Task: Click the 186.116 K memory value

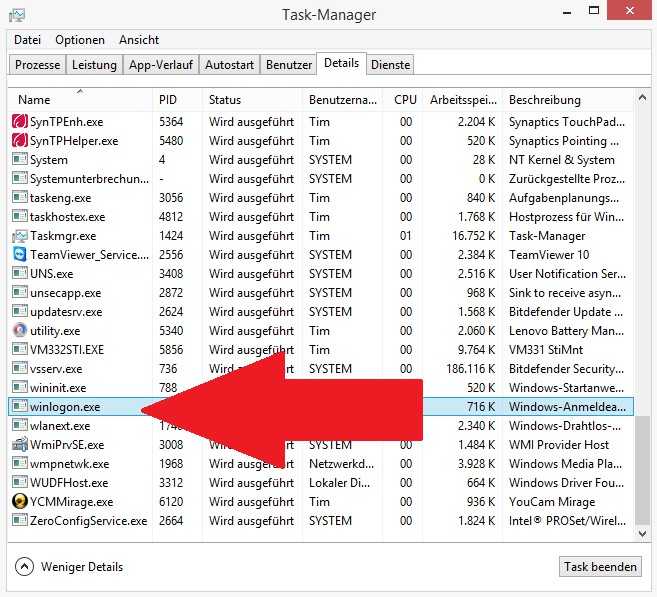Action: 471,369
